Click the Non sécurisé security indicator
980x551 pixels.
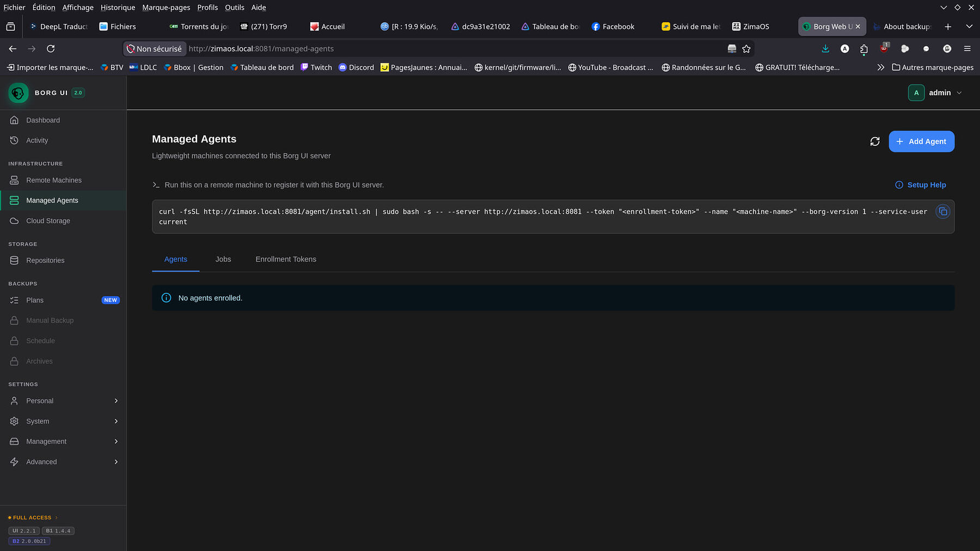(155, 49)
